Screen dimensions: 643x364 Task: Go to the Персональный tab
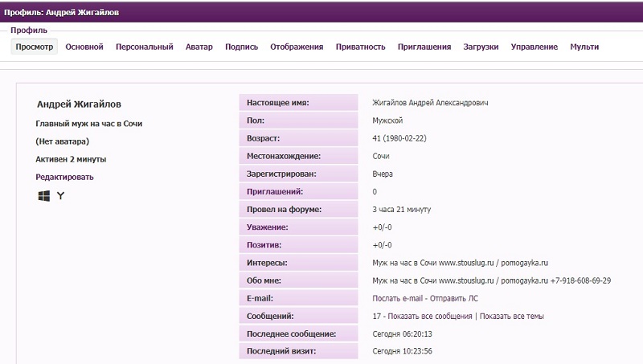(x=145, y=47)
